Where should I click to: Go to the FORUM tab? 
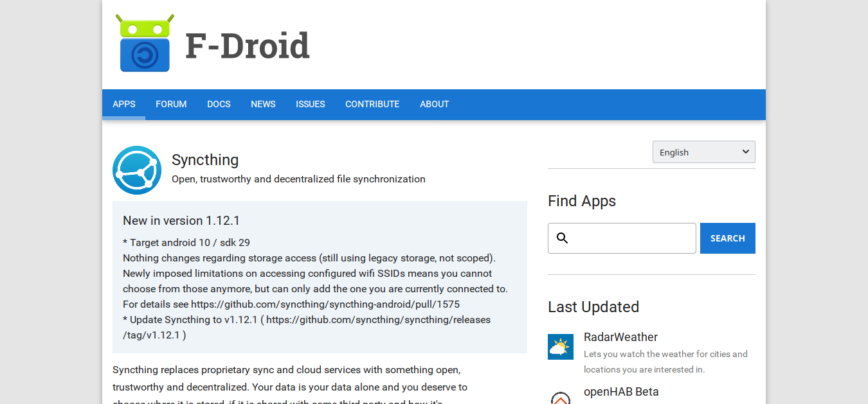pos(171,104)
